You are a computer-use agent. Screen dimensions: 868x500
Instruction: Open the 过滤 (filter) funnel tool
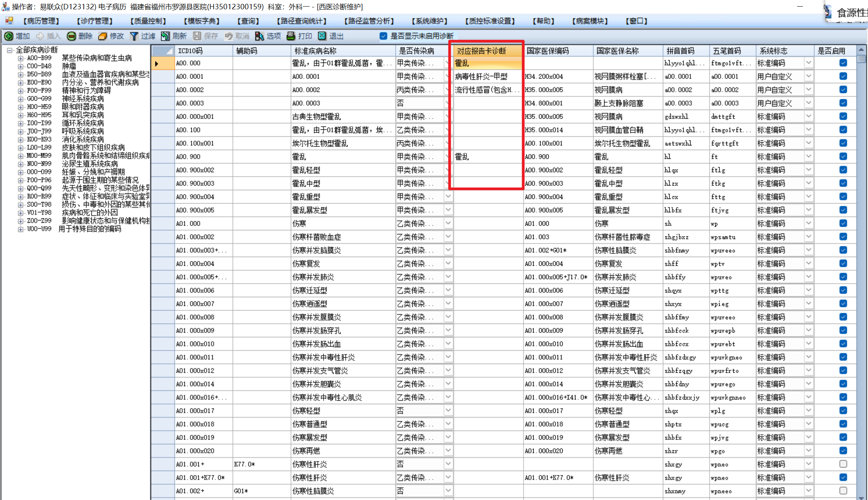pos(134,36)
